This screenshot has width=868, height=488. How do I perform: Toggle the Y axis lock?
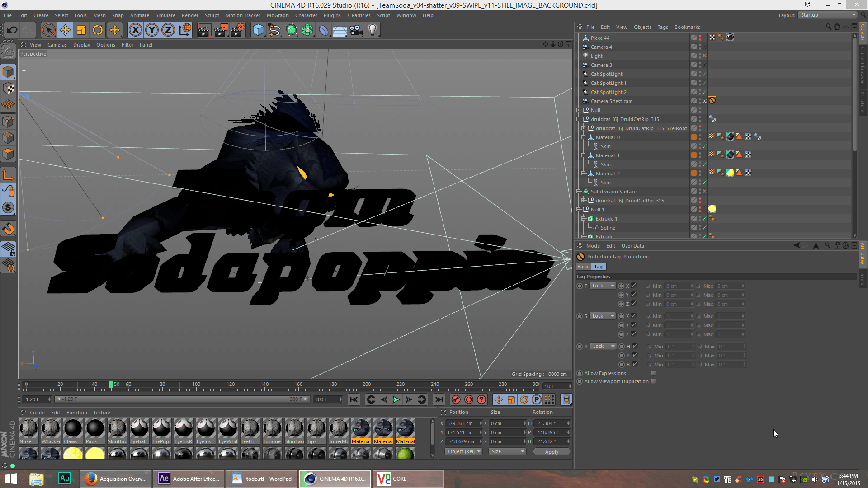(152, 30)
